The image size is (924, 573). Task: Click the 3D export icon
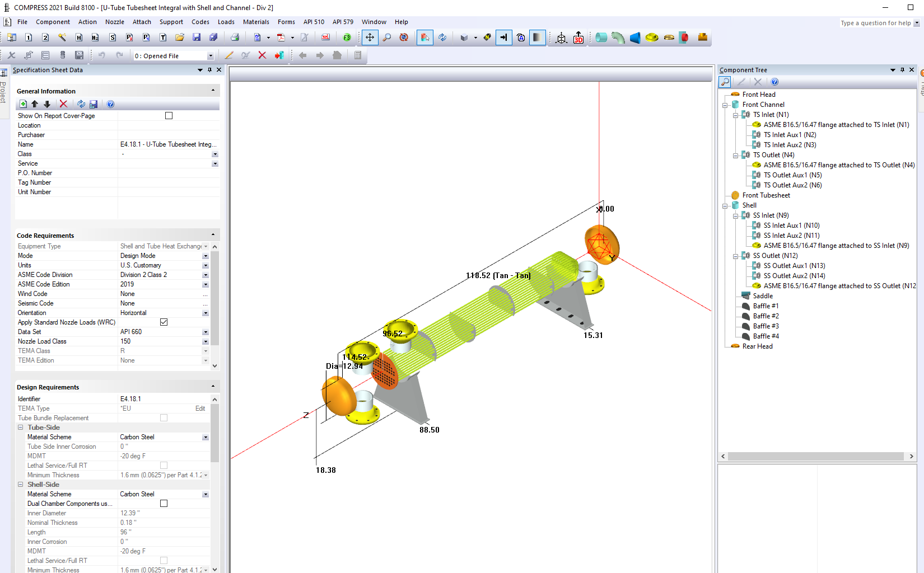pyautogui.click(x=578, y=37)
